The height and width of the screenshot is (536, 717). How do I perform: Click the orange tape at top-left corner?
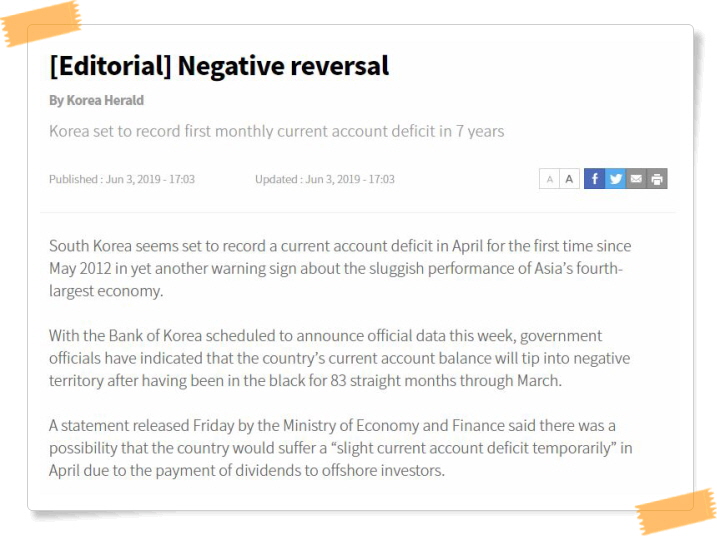click(42, 22)
